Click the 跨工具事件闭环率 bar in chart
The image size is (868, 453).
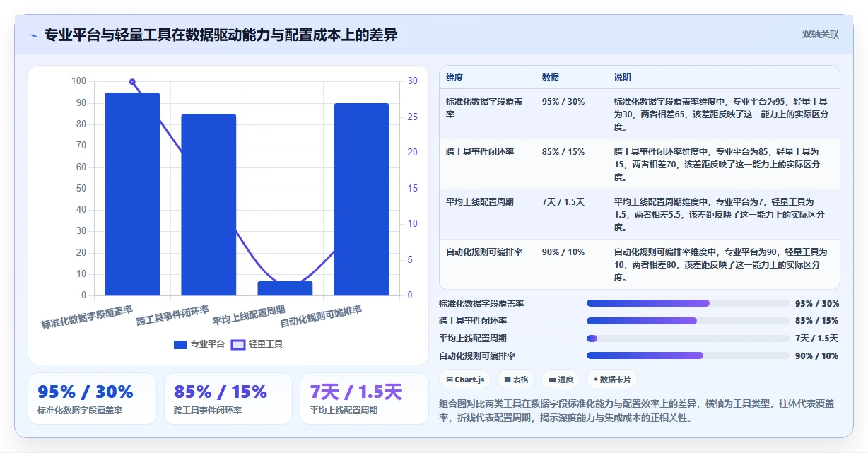tap(209, 205)
